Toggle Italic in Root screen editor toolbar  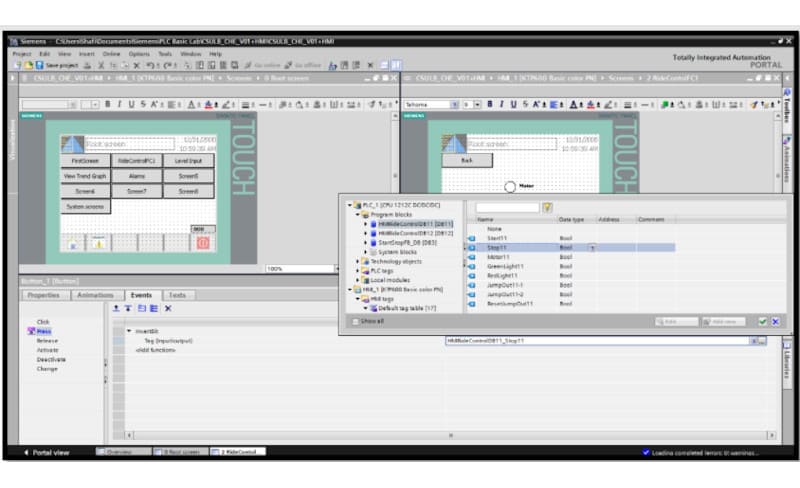[119, 104]
